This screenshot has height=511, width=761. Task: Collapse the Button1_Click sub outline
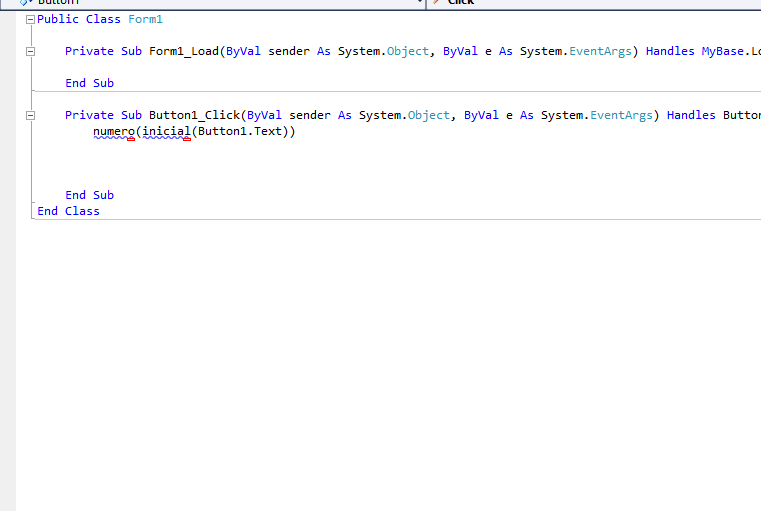30,116
